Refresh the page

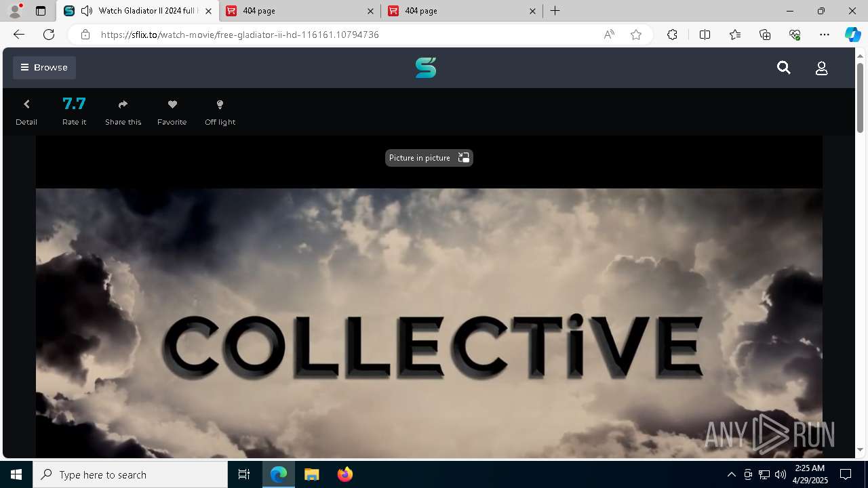49,35
